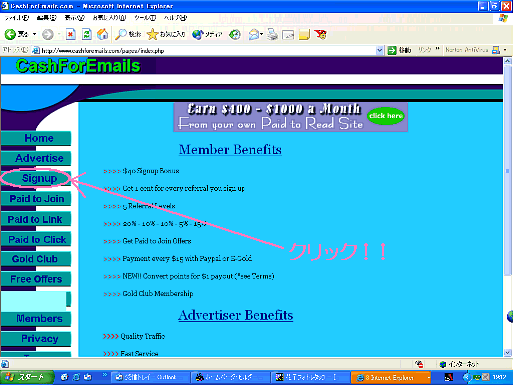Go to the Home page icon

(103, 34)
